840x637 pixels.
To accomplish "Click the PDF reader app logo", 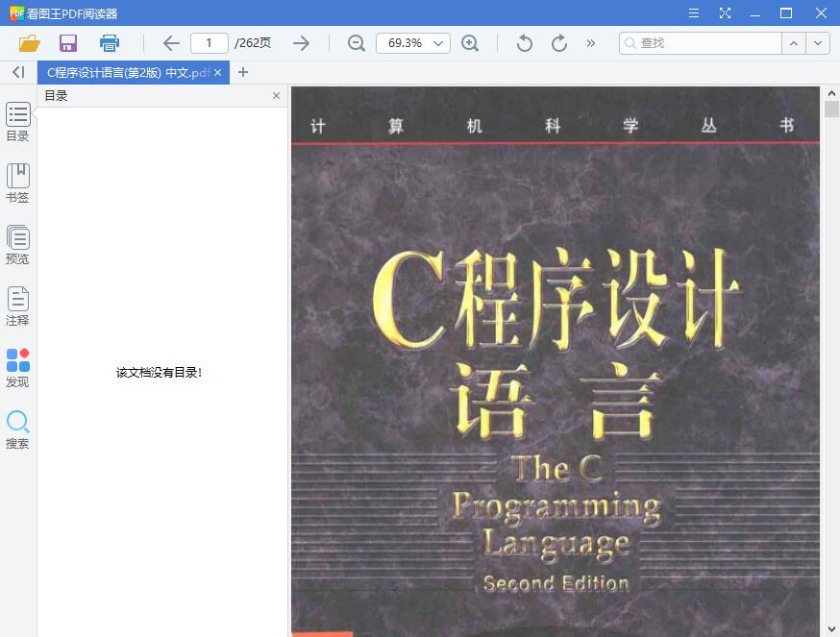I will pos(16,12).
